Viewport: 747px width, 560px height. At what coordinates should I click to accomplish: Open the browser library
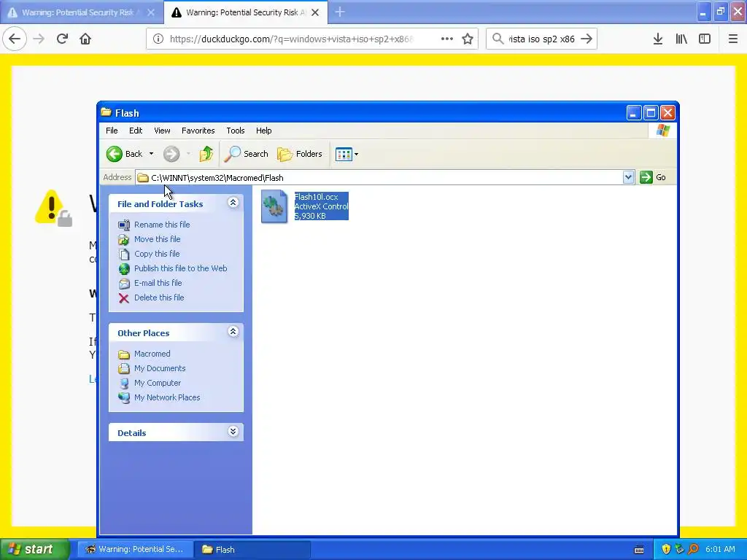[x=681, y=39]
